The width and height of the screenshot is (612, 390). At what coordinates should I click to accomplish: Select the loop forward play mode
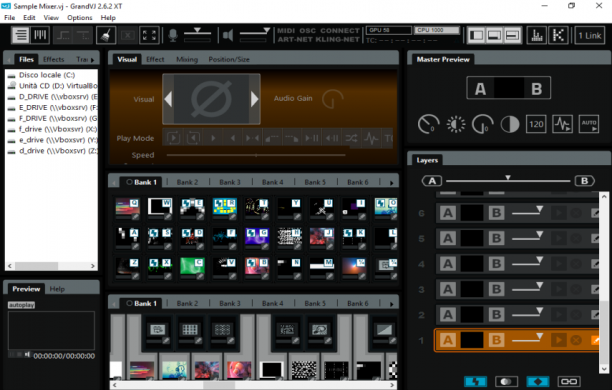173,138
